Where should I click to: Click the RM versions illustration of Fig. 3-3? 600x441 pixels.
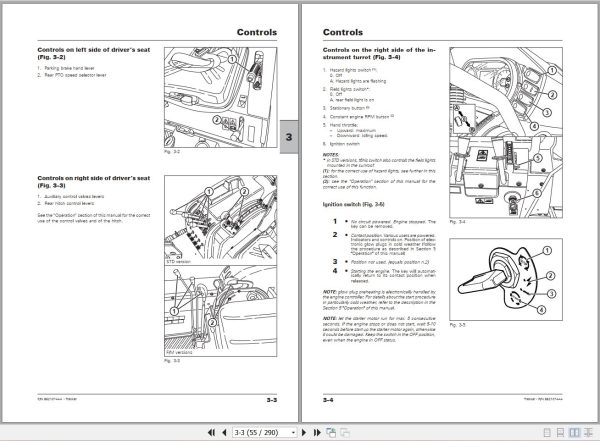point(221,311)
